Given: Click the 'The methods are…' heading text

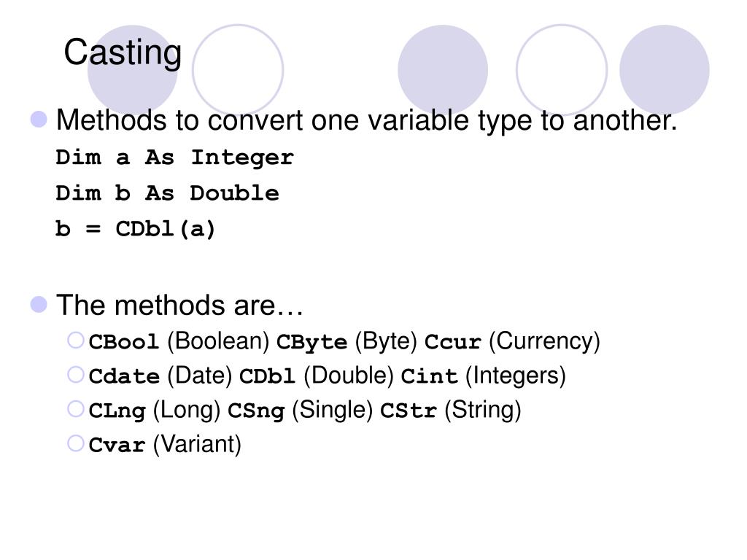Looking at the screenshot, I should (179, 305).
